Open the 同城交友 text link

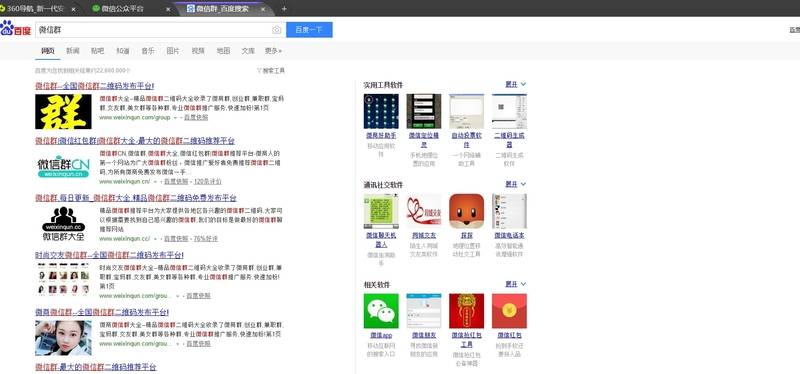pos(423,236)
